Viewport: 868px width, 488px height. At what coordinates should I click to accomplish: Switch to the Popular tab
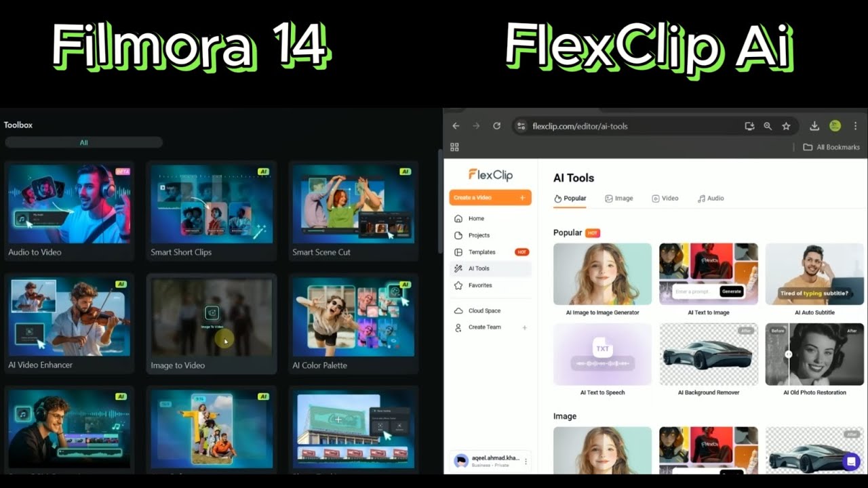tap(570, 199)
